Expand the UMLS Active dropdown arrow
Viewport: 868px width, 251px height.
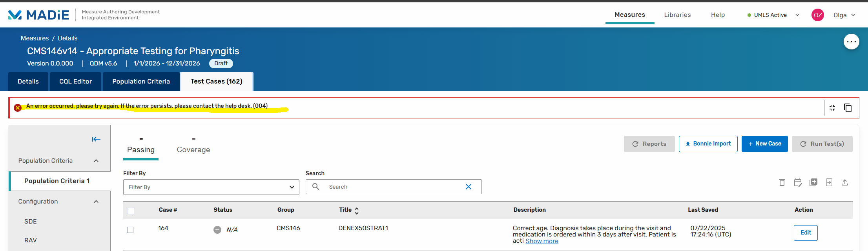(x=797, y=15)
